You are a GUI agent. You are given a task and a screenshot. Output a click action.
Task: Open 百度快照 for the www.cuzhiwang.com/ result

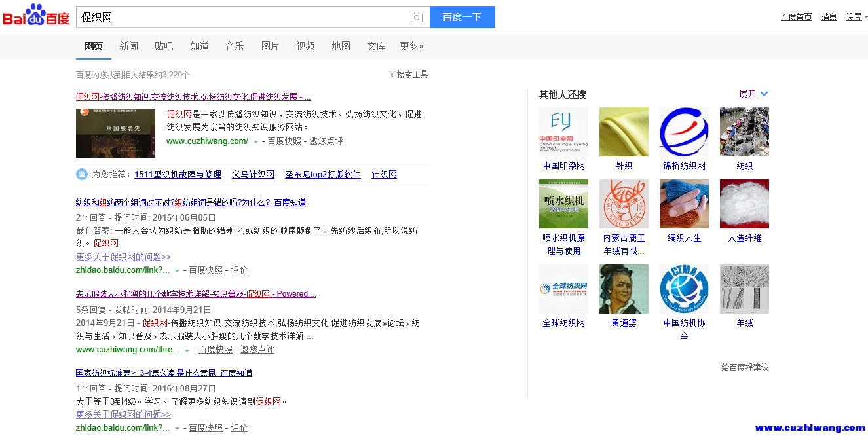[284, 141]
